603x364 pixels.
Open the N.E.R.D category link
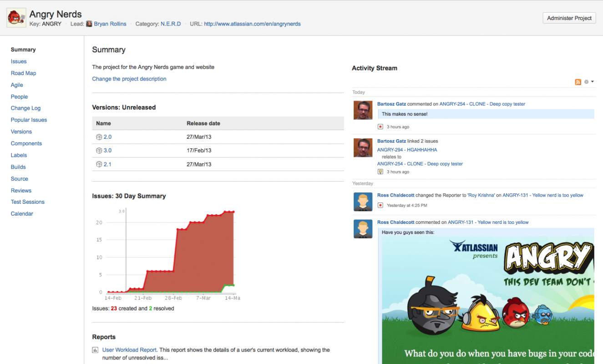coord(171,24)
